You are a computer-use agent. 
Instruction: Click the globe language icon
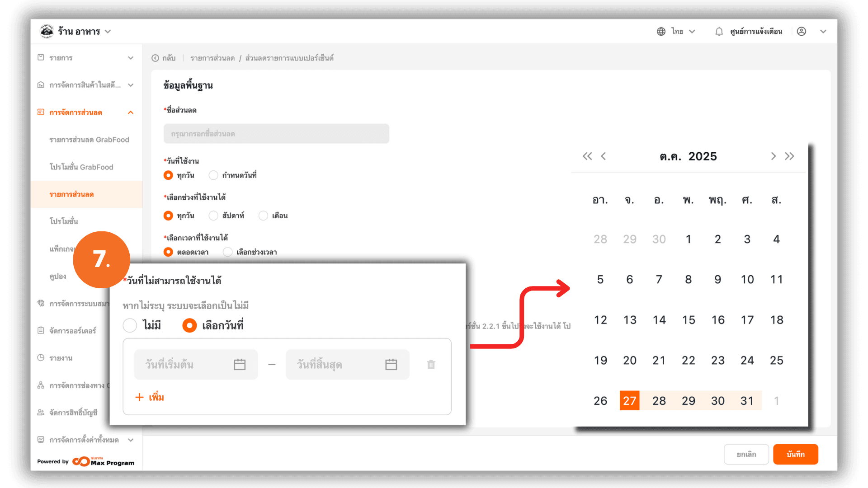coord(661,32)
